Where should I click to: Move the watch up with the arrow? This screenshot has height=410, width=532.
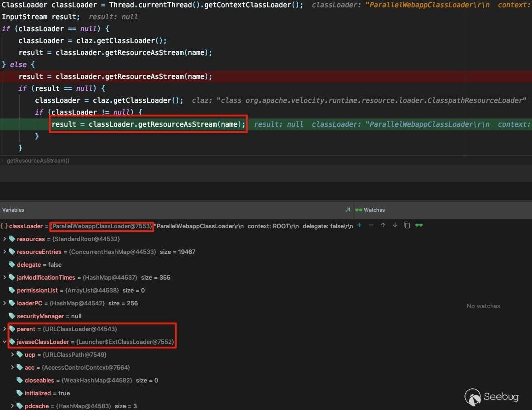click(383, 225)
